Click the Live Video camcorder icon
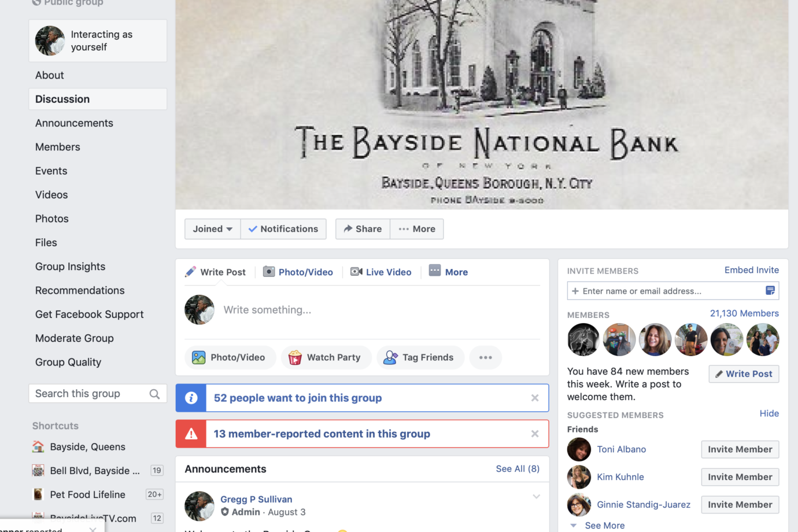The image size is (798, 532). (356, 272)
